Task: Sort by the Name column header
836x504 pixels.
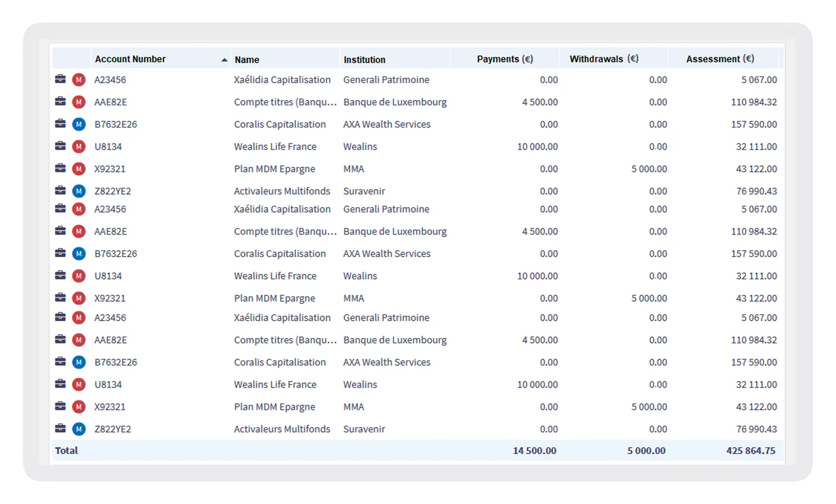Action: click(247, 60)
